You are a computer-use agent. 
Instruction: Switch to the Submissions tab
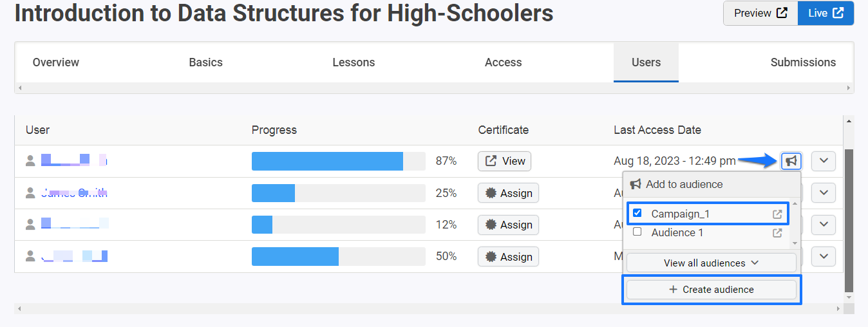803,62
